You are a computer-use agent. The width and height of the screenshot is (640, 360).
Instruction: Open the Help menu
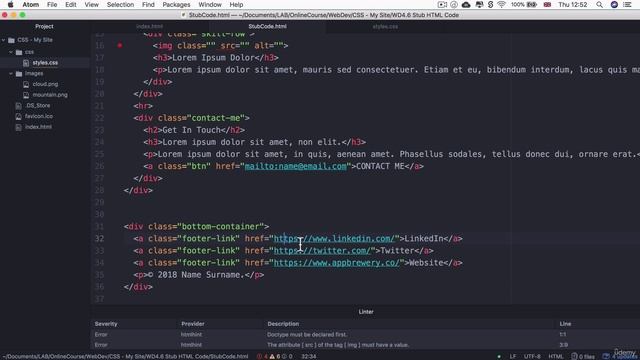coord(236,4)
